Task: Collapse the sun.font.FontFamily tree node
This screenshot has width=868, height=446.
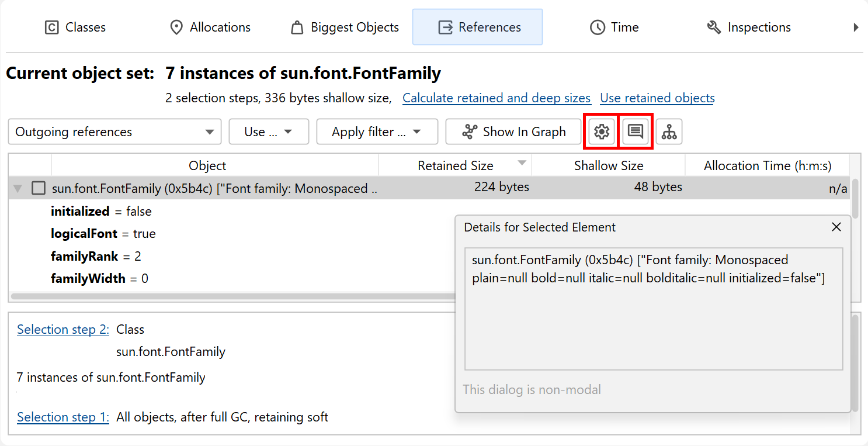Action: [18, 188]
